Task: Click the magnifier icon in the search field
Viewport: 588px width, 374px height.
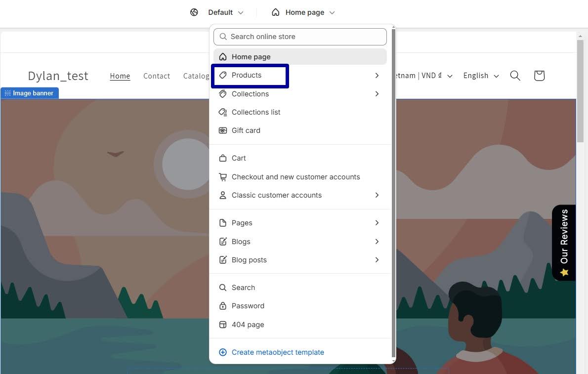Action: tap(223, 37)
